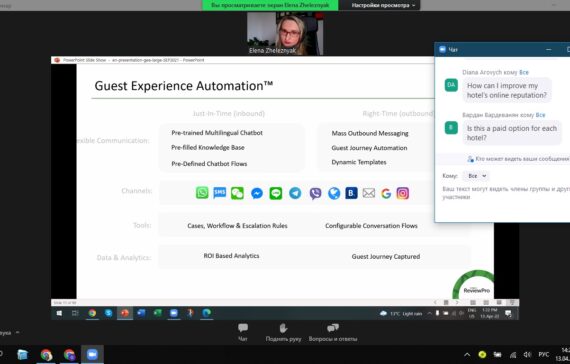Click the 'Guest Experience Automation' slide title
Image resolution: width=570 pixels, height=364 pixels.
point(184,86)
